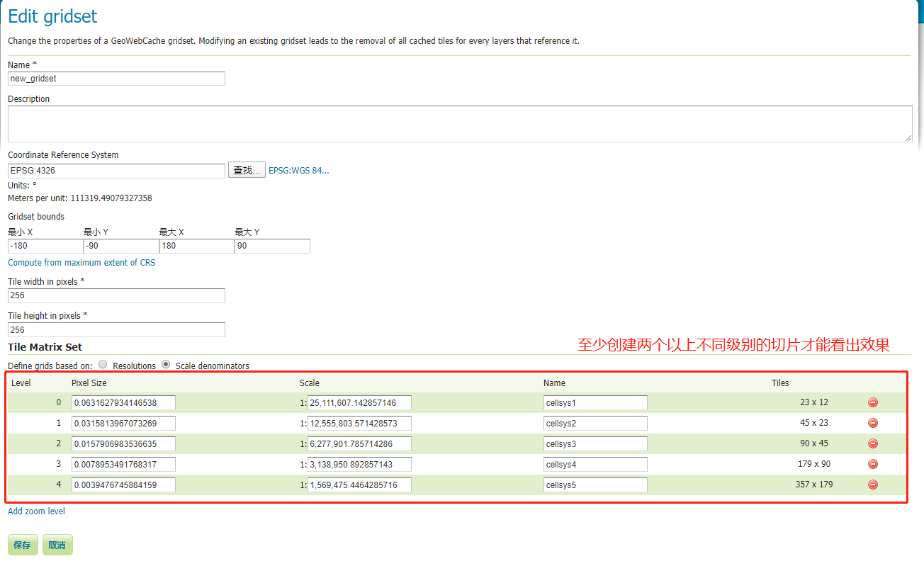Click the Name column header in table
The width and height of the screenshot is (924, 566).
tap(555, 383)
